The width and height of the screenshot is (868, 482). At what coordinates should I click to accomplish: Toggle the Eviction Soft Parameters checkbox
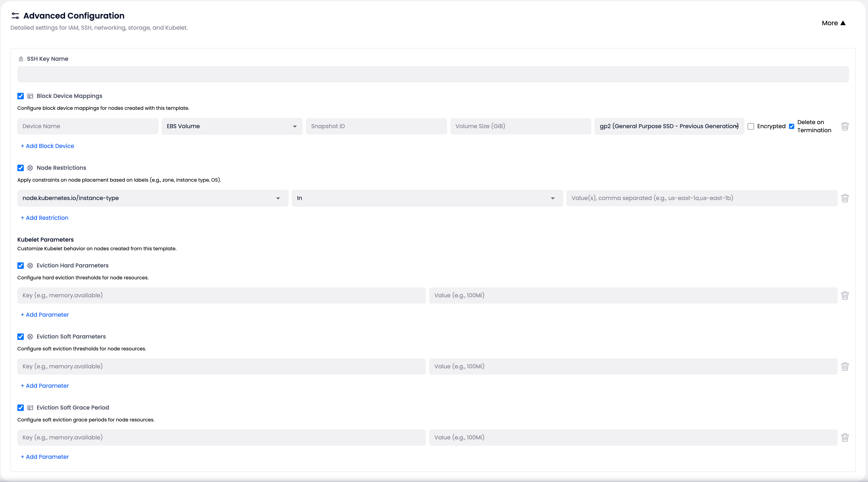coord(21,337)
